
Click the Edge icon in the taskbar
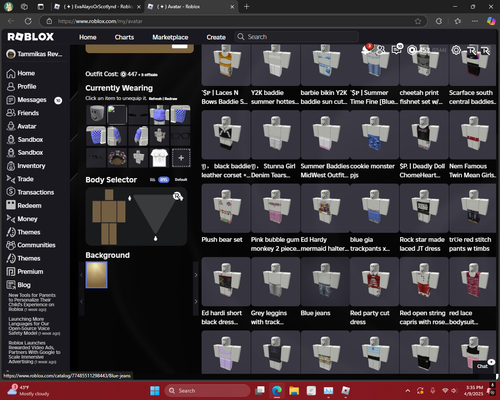(277, 390)
